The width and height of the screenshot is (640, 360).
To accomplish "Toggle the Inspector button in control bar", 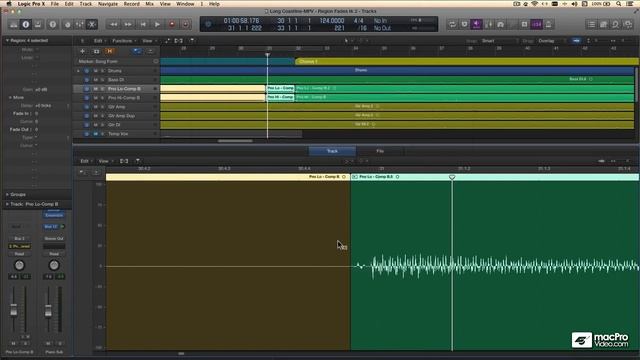I will (26, 24).
